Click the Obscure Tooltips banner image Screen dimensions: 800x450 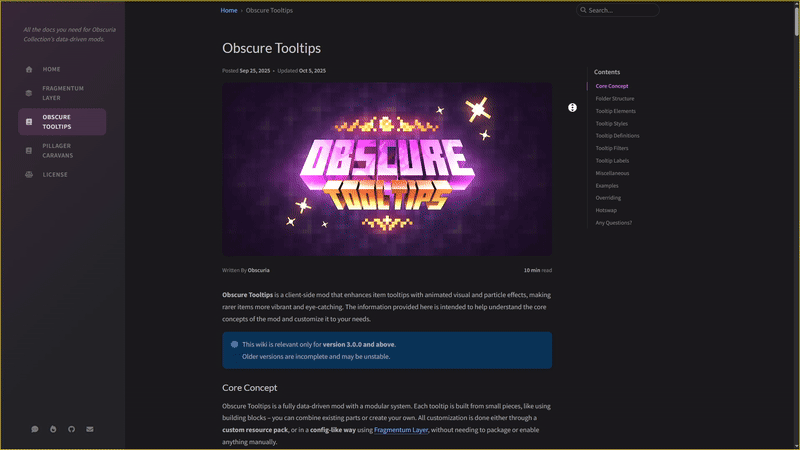click(x=387, y=169)
